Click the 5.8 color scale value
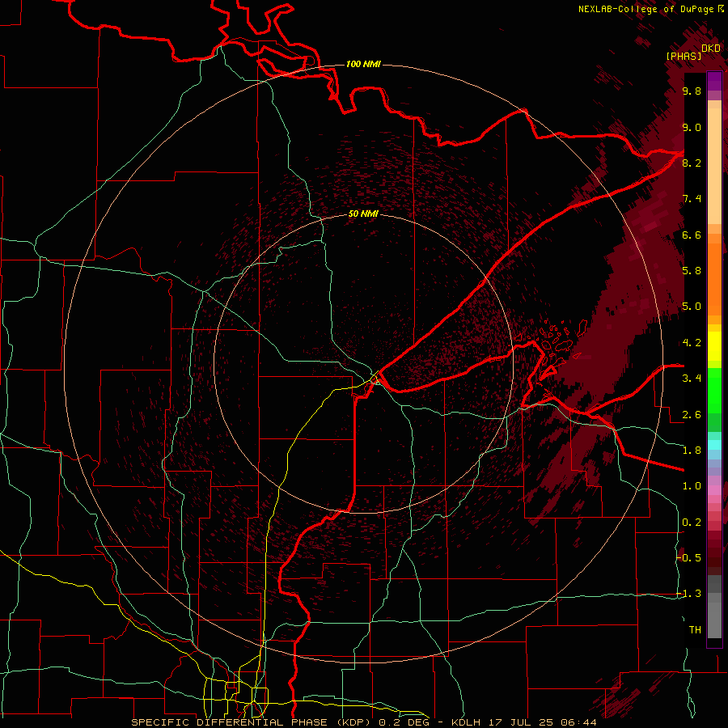 click(x=692, y=271)
